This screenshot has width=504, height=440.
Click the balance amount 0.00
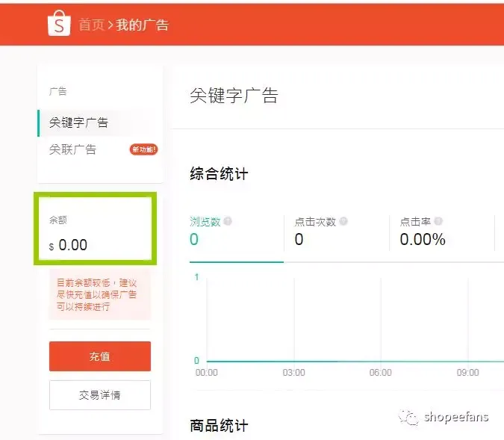[x=72, y=245]
